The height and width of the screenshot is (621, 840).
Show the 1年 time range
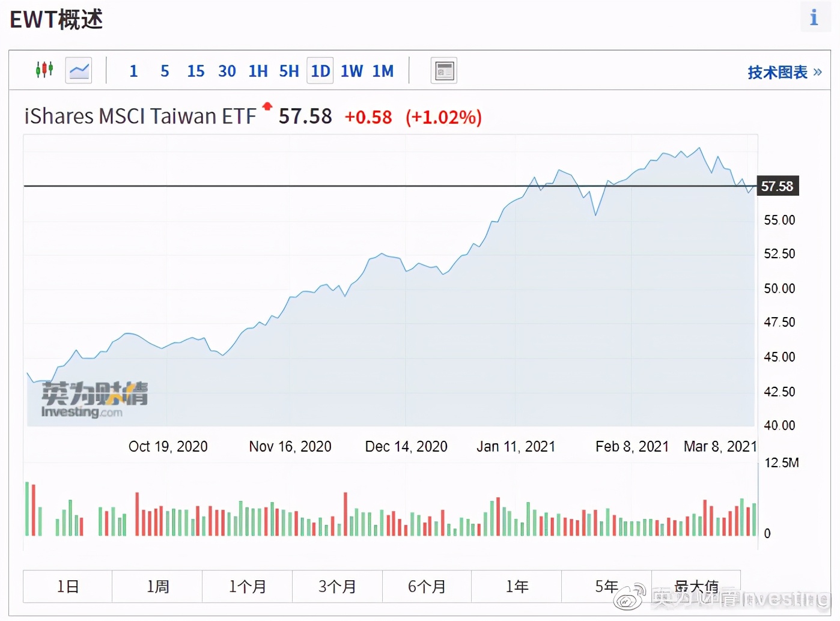pyautogui.click(x=517, y=586)
